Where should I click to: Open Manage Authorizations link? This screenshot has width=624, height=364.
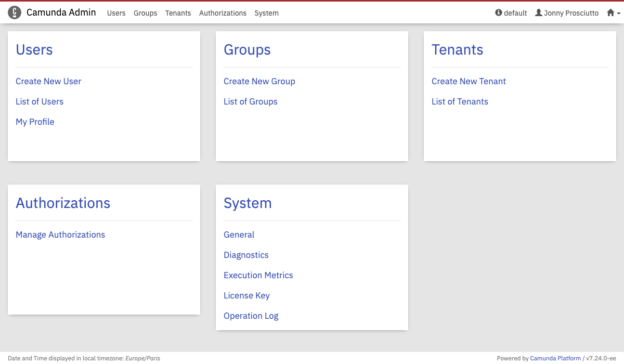click(60, 235)
